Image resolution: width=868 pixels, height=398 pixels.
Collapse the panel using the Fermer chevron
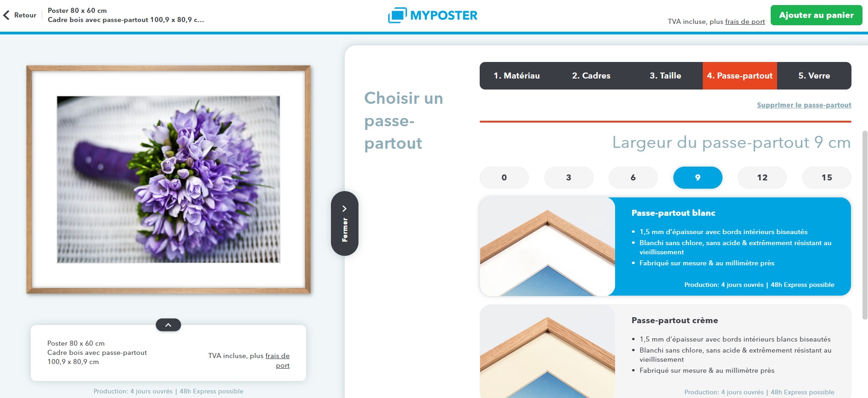(x=345, y=224)
